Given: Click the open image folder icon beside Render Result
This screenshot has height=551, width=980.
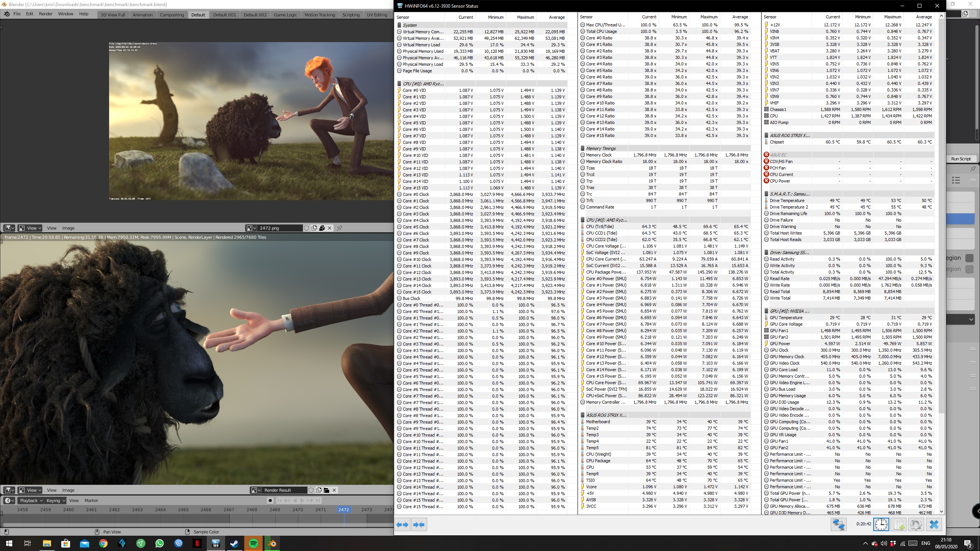Looking at the screenshot, I should point(327,490).
